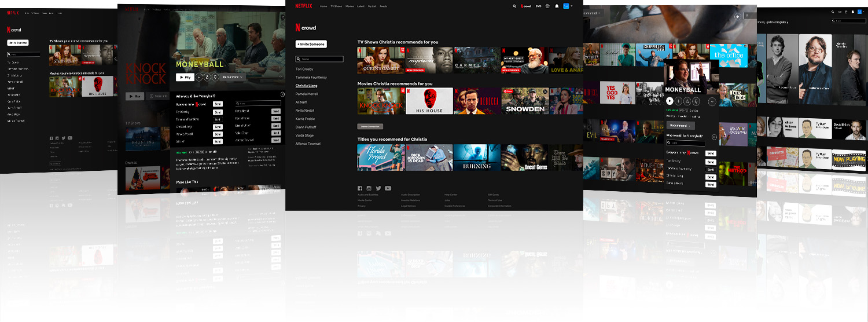Click the DVD link in header

coord(539,6)
